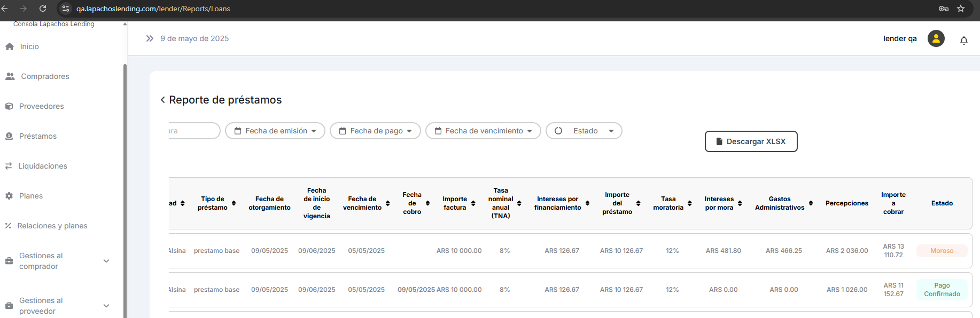Sort by Fecha de vencimiento column
The image size is (980, 318).
coord(387,203)
